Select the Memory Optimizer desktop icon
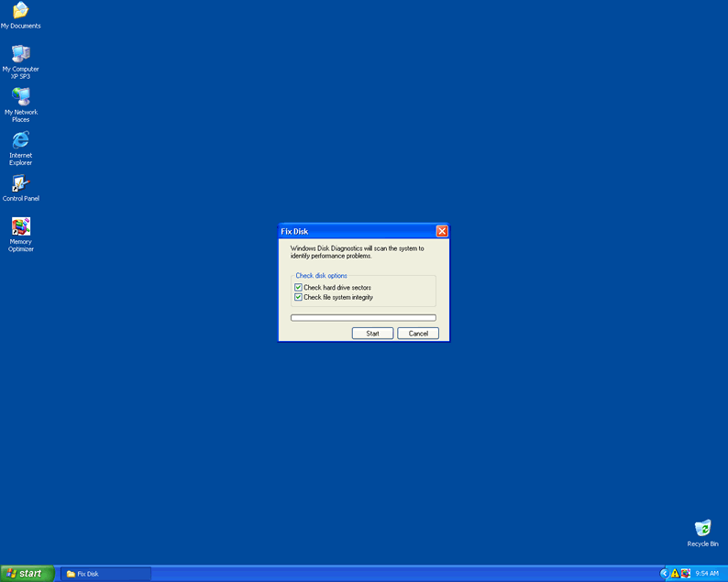 click(x=20, y=226)
